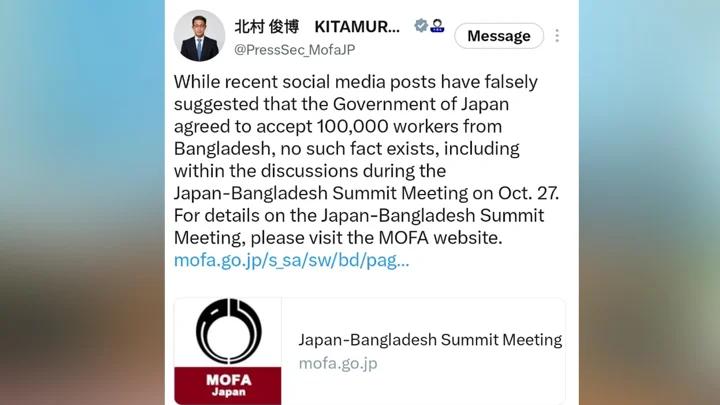Image resolution: width=720 pixels, height=405 pixels.
Task: Click the blurred background right of post
Action: pyautogui.click(x=649, y=202)
